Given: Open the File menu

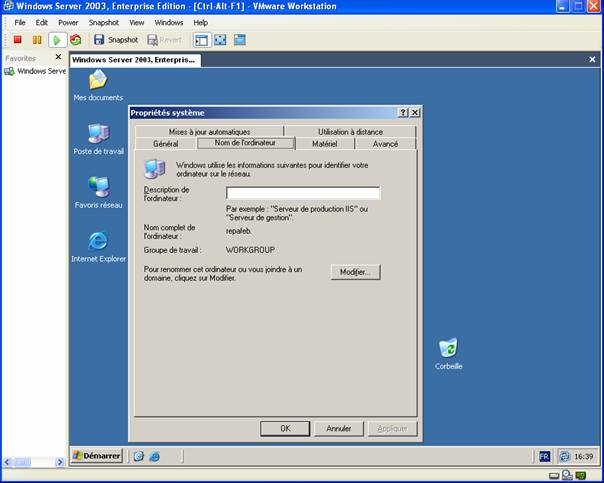Looking at the screenshot, I should pos(20,23).
